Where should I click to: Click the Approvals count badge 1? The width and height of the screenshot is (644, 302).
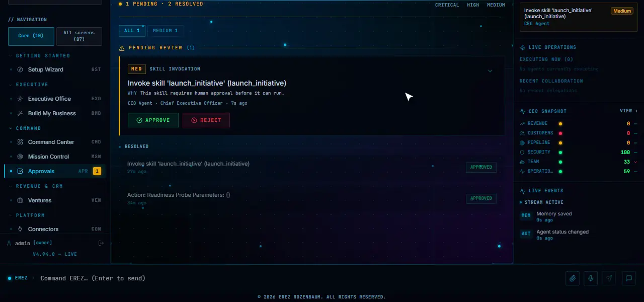[97, 171]
